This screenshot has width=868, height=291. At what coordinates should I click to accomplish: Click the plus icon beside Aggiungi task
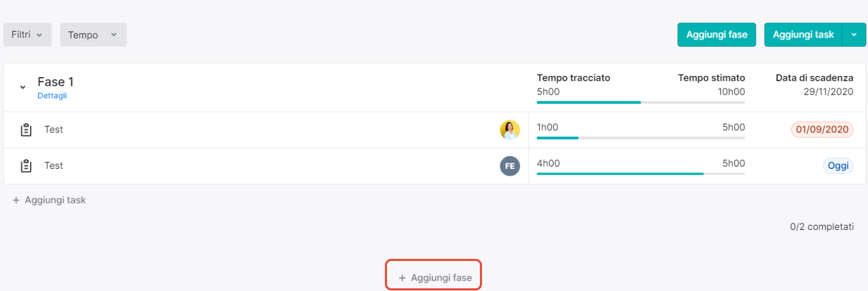(x=16, y=200)
